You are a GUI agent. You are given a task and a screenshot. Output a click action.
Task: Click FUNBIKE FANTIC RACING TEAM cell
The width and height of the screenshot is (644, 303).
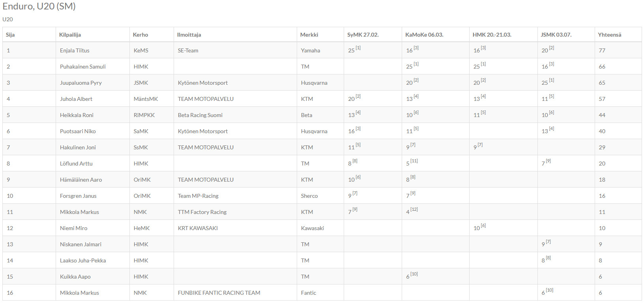click(219, 293)
